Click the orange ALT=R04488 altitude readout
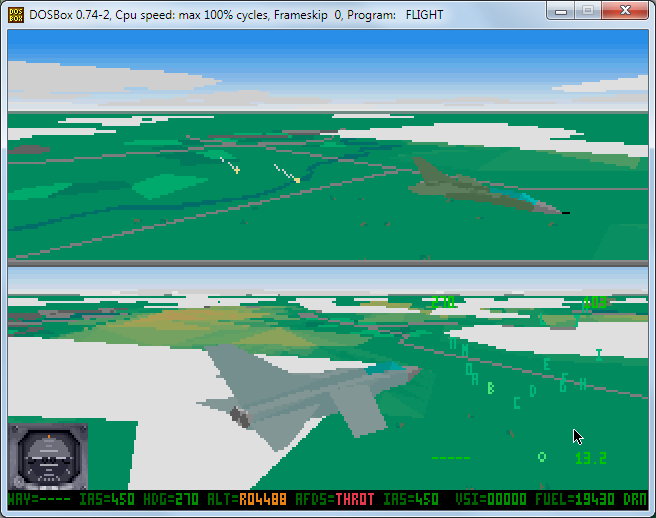 pos(247,499)
